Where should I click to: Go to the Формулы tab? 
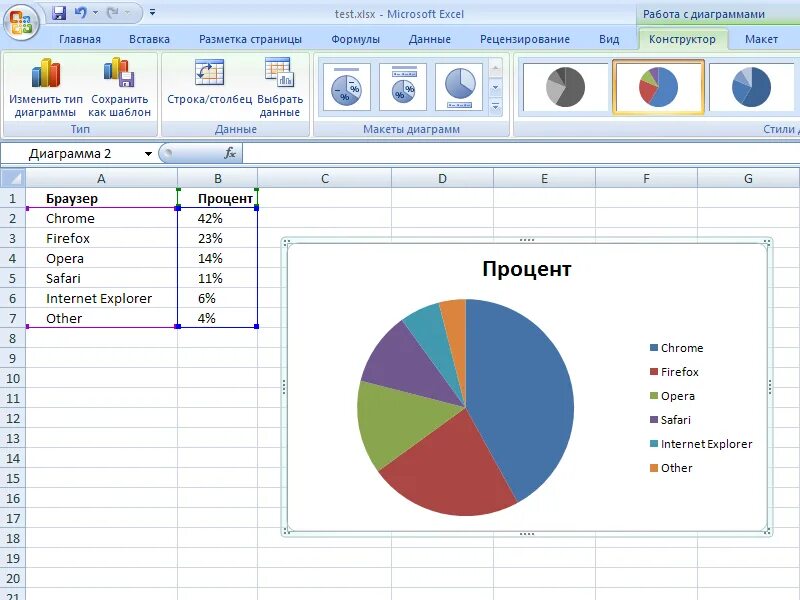(355, 39)
